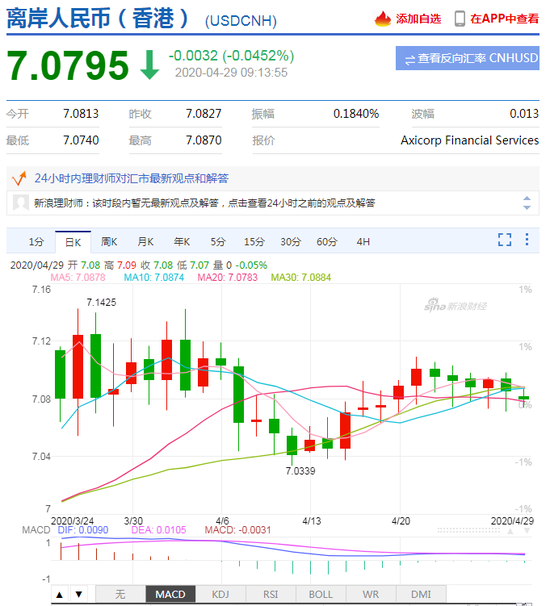Click the timestamp 2020-04-29 09:13:55
Screen dimensions: 550x606
[231, 73]
